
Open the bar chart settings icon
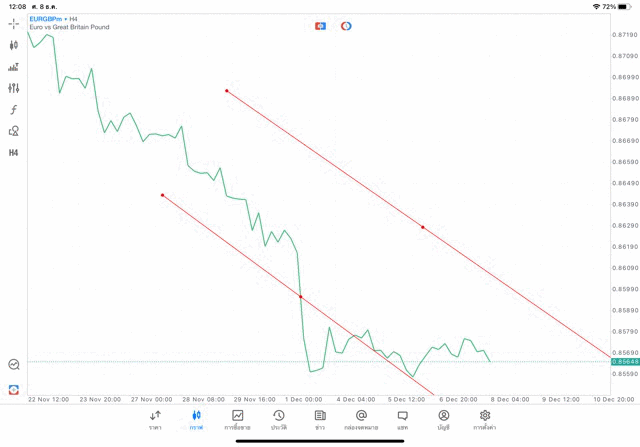point(14,67)
